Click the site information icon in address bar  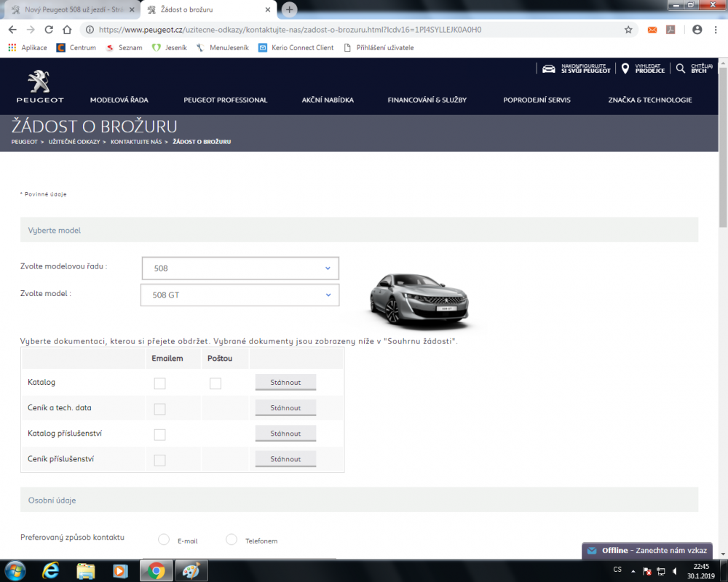point(90,30)
